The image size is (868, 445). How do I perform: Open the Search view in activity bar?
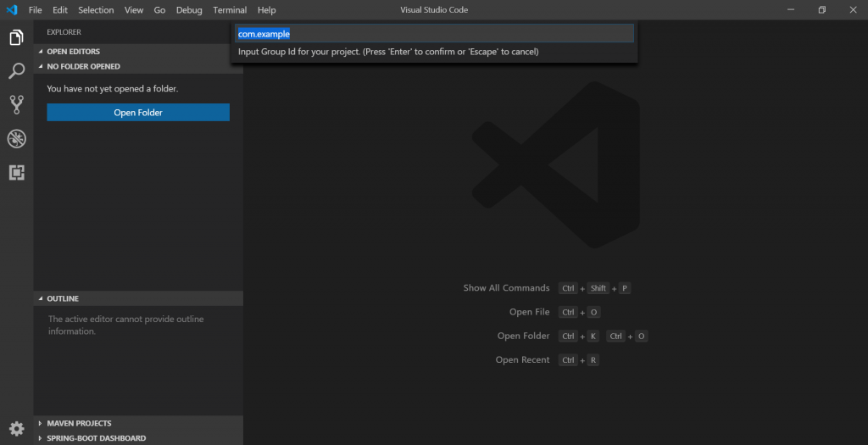pyautogui.click(x=17, y=71)
